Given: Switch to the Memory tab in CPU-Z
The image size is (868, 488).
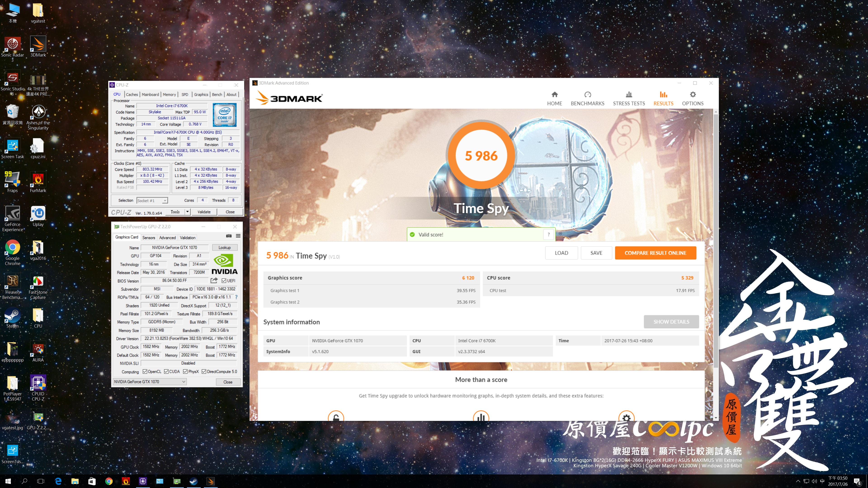Looking at the screenshot, I should 169,95.
